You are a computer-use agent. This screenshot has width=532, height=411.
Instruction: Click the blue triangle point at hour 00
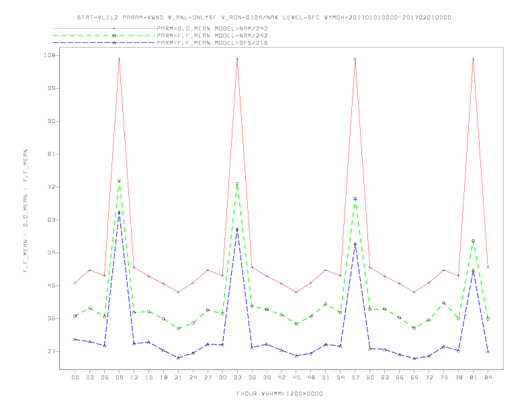[x=75, y=339]
